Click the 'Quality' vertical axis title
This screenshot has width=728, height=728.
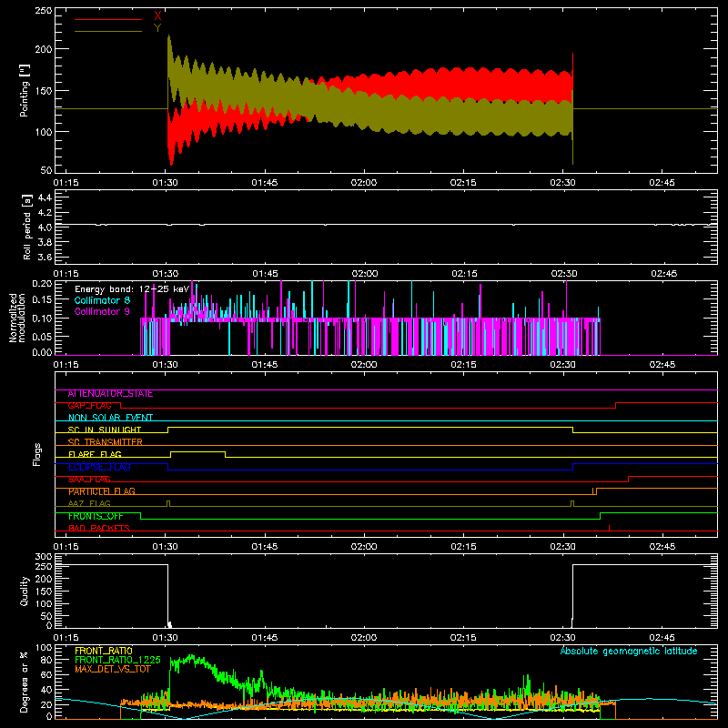pos(25,591)
